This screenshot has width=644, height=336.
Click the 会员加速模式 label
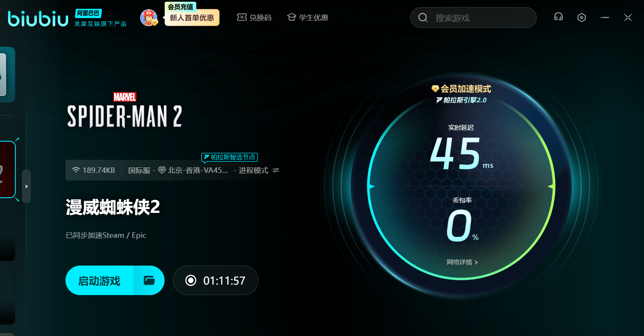point(462,89)
